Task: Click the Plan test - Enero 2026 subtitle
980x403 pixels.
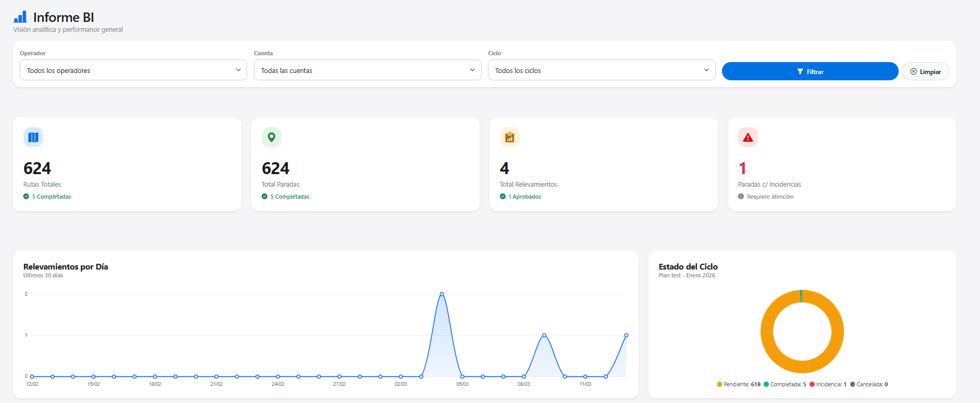Action: coord(687,275)
